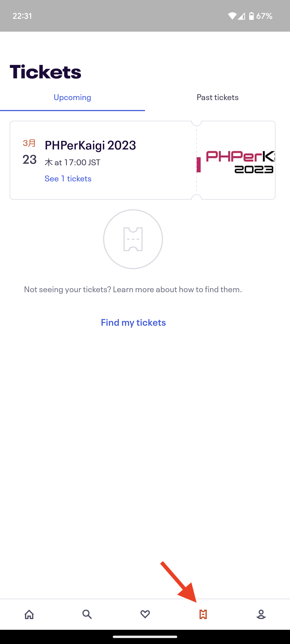Tap the Wi-Fi status icon
Viewport: 290px width, 644px height.
coord(232,16)
